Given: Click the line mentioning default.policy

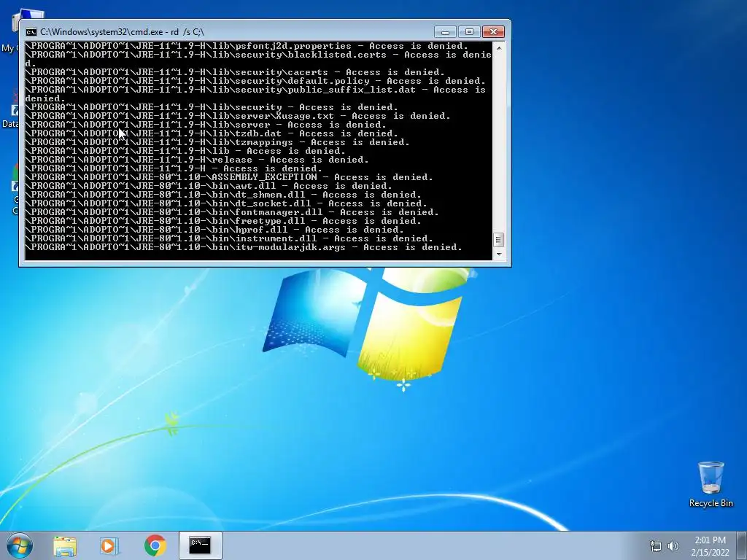Looking at the screenshot, I should 255,81.
